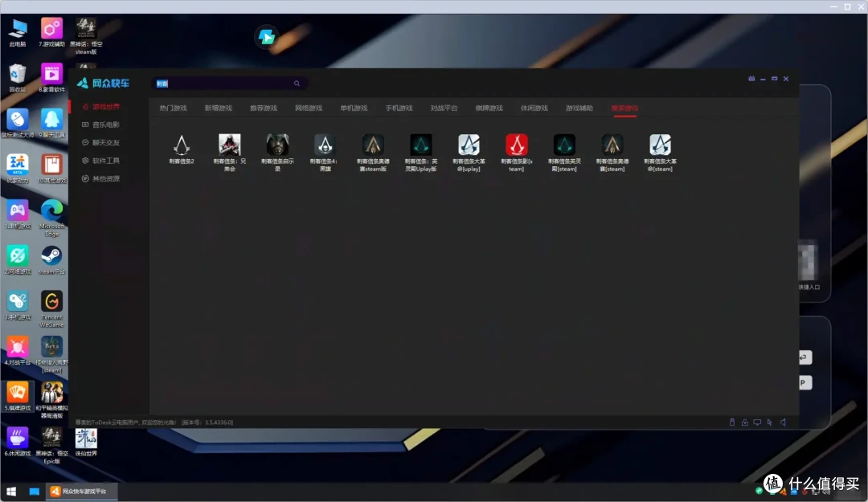
Task: Click the volume status icon in the bottom bar
Action: (x=783, y=422)
